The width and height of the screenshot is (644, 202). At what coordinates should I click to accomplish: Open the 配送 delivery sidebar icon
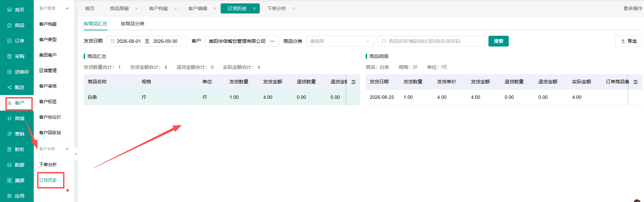(x=9, y=87)
